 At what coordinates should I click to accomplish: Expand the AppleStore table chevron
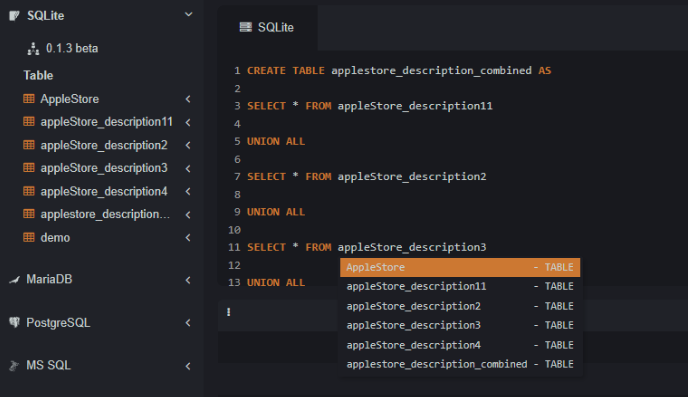[188, 99]
